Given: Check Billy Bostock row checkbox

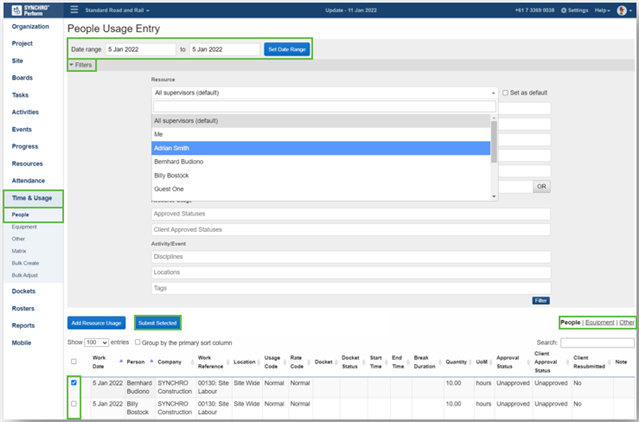Looking at the screenshot, I should (x=75, y=406).
